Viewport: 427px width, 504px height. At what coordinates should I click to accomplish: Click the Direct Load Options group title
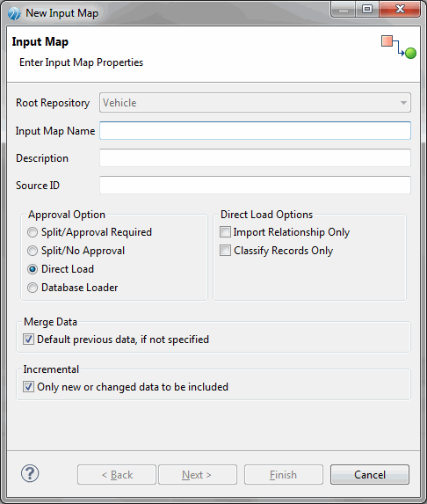(266, 215)
